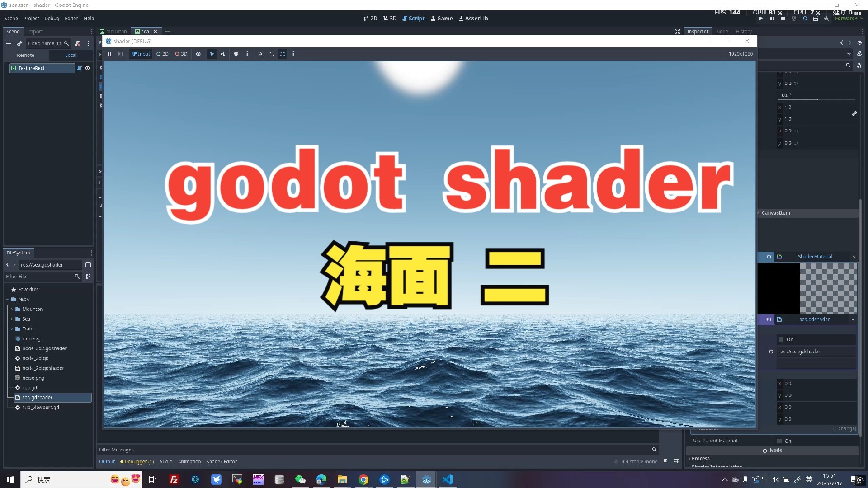The height and width of the screenshot is (488, 868).
Task: Select noise.png in FileSystem
Action: click(x=33, y=378)
